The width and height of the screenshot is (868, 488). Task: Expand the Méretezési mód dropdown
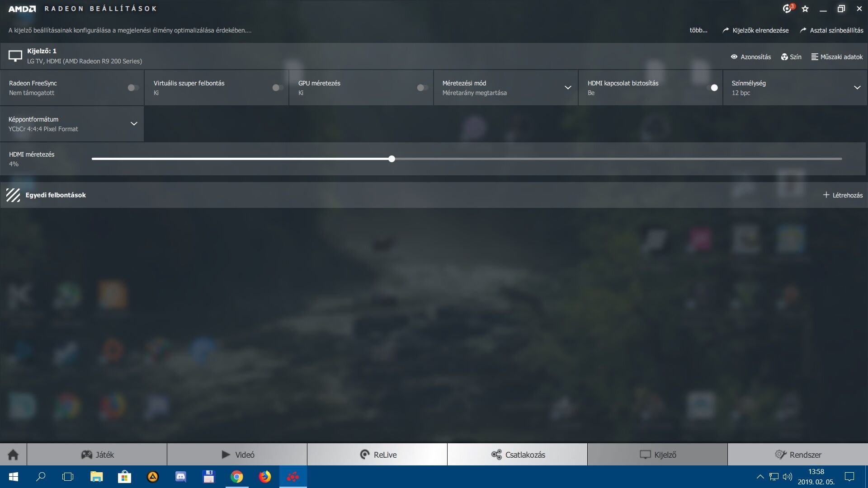pyautogui.click(x=568, y=88)
